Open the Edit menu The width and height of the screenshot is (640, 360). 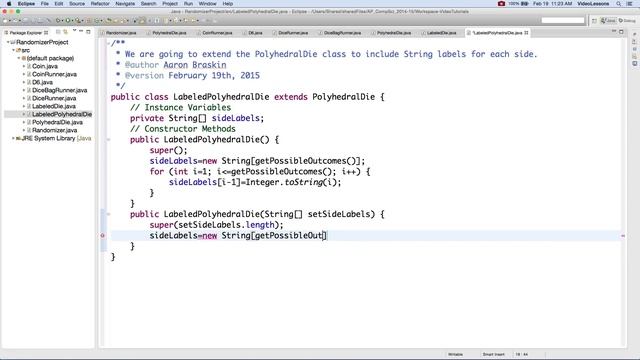coord(59,4)
